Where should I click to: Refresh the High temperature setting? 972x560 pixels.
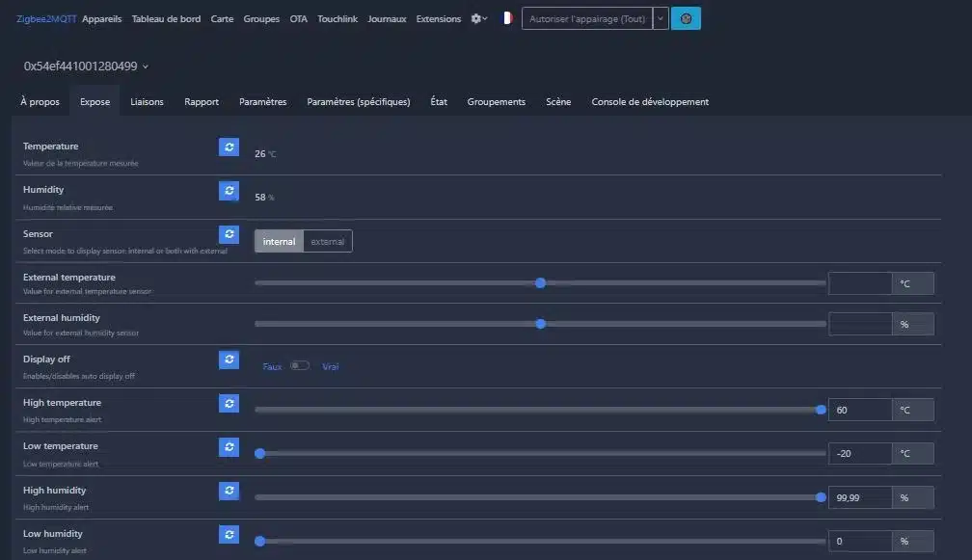(x=229, y=403)
